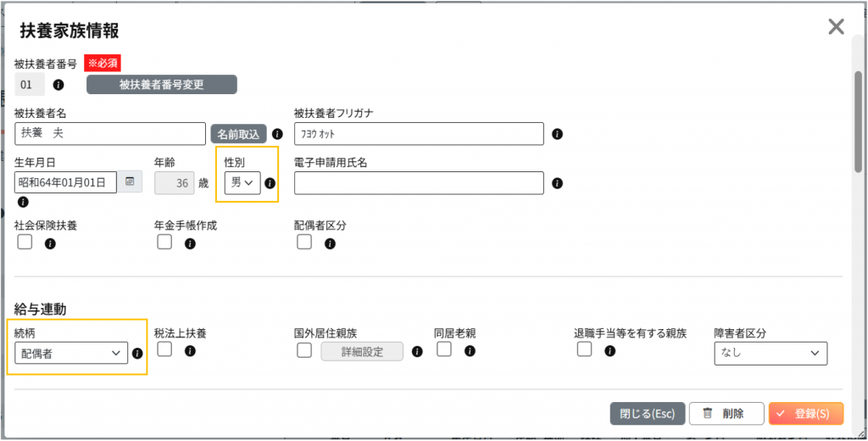The height and width of the screenshot is (441, 868).
Task: Click the info icon next to 被扶養者番号 01
Action: click(x=58, y=85)
